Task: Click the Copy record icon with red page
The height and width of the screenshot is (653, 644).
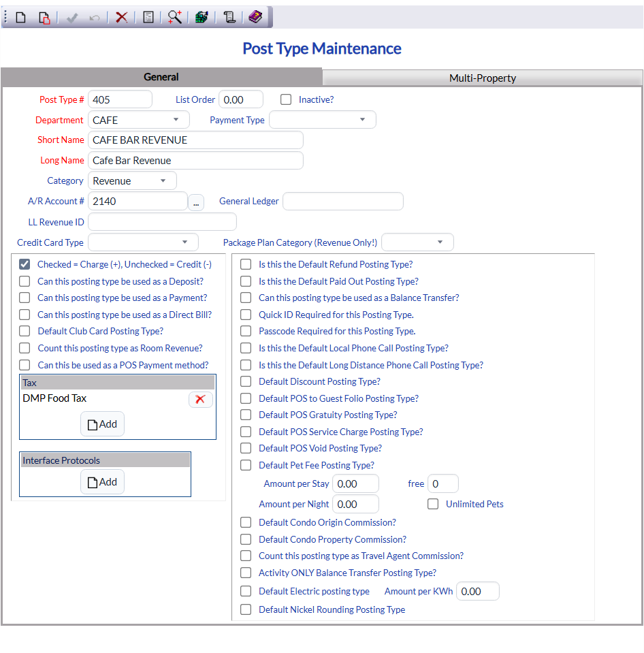Action: tap(44, 18)
